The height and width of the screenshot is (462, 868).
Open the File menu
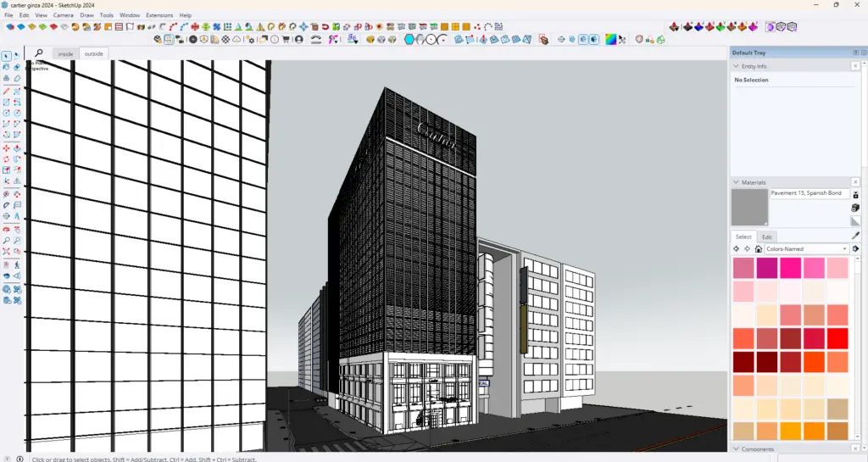click(x=8, y=15)
